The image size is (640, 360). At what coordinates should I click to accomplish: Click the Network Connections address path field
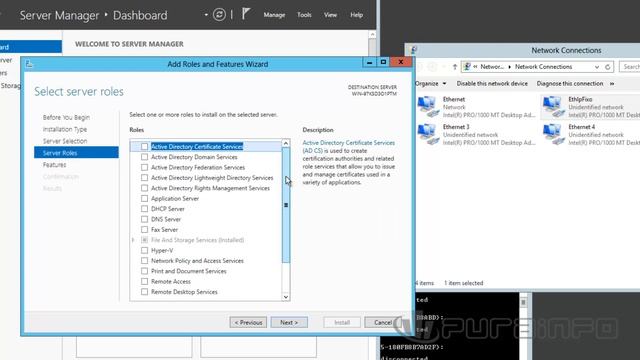tap(537, 67)
